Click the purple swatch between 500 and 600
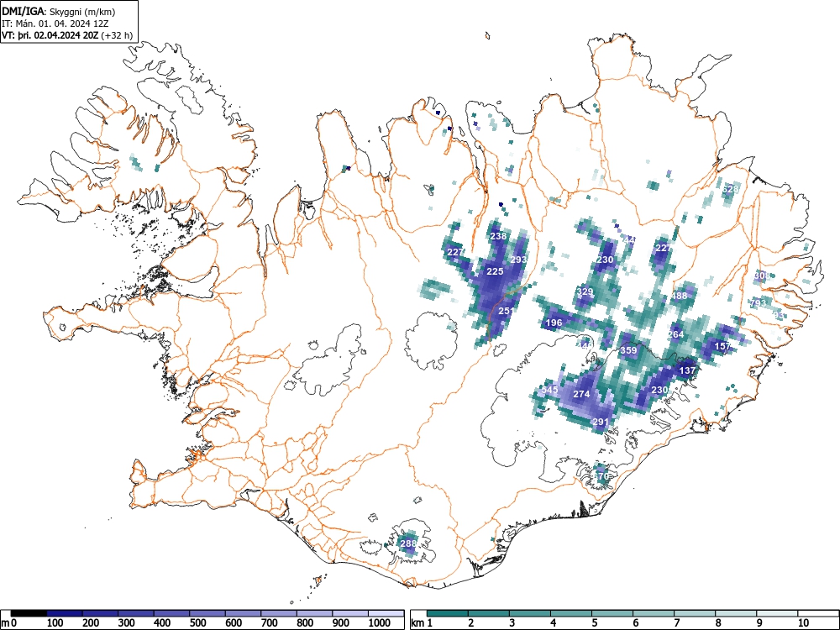 (x=207, y=613)
